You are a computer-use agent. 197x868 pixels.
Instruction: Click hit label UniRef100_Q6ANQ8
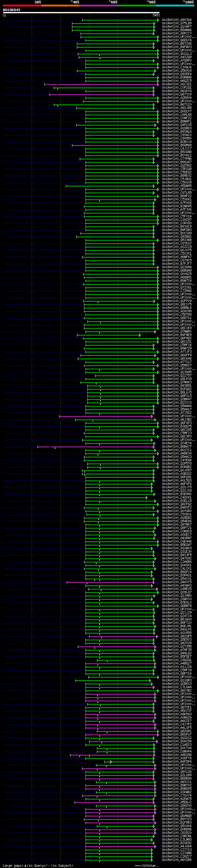[177, 816]
